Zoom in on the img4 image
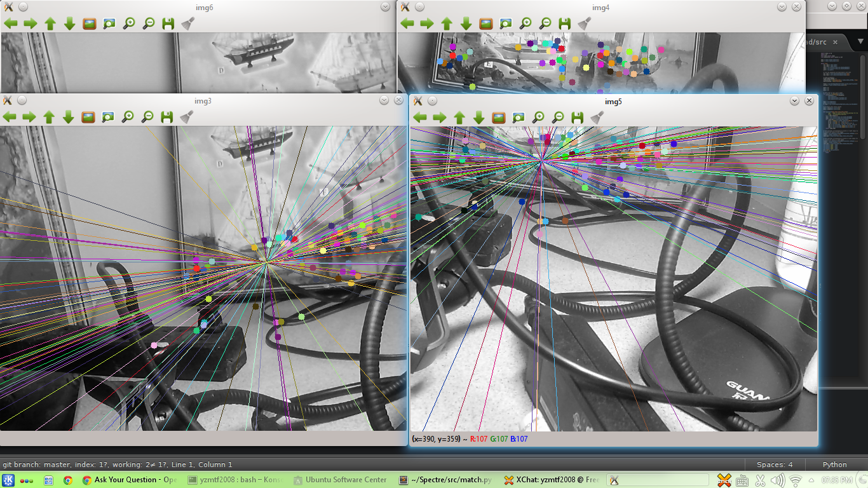Screen dimensions: 868x488 526,24
